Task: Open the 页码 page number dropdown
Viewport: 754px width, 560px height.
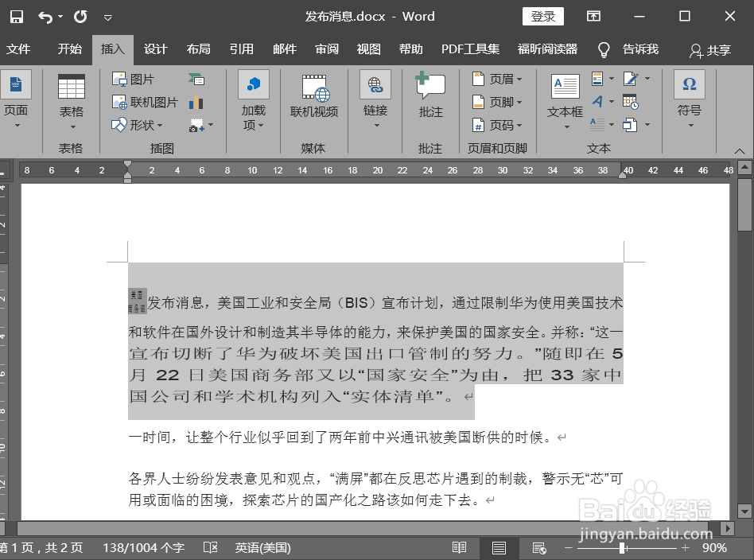Action: [497, 125]
